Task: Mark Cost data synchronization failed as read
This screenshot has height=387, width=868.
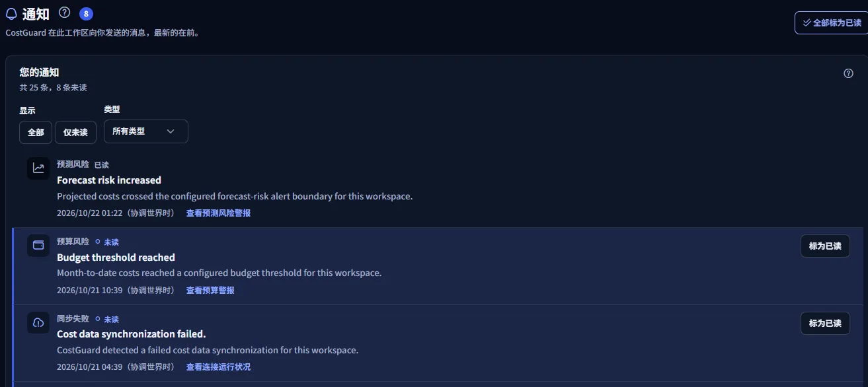Action: (825, 324)
